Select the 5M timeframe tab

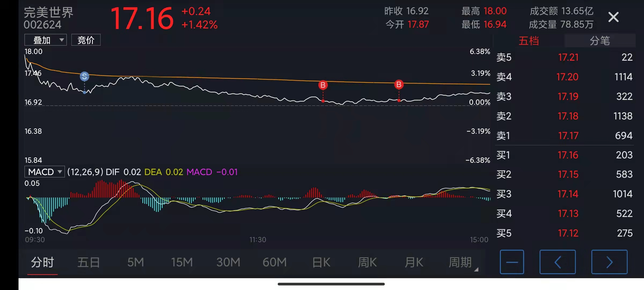click(136, 262)
